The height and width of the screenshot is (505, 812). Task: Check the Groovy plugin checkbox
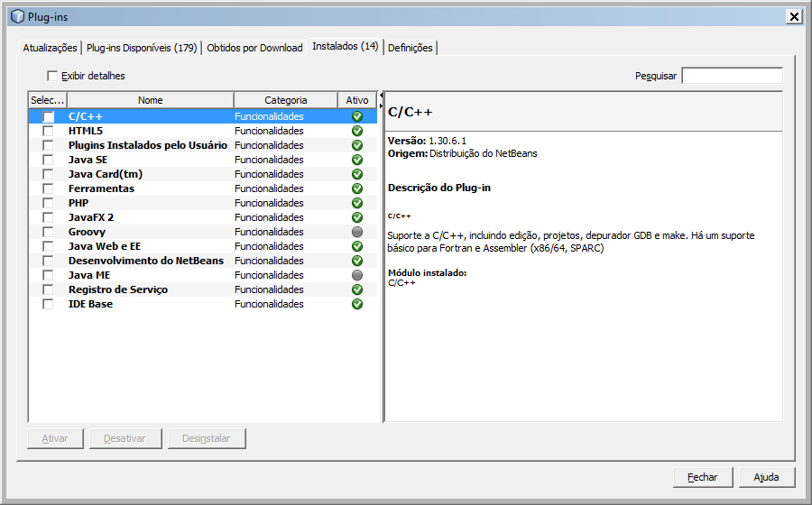pos(48,232)
